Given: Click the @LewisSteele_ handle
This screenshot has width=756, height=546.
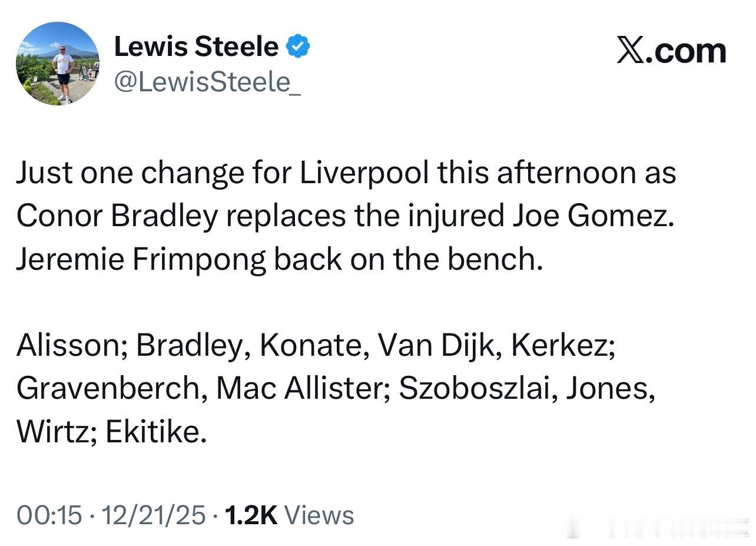Looking at the screenshot, I should click(207, 81).
